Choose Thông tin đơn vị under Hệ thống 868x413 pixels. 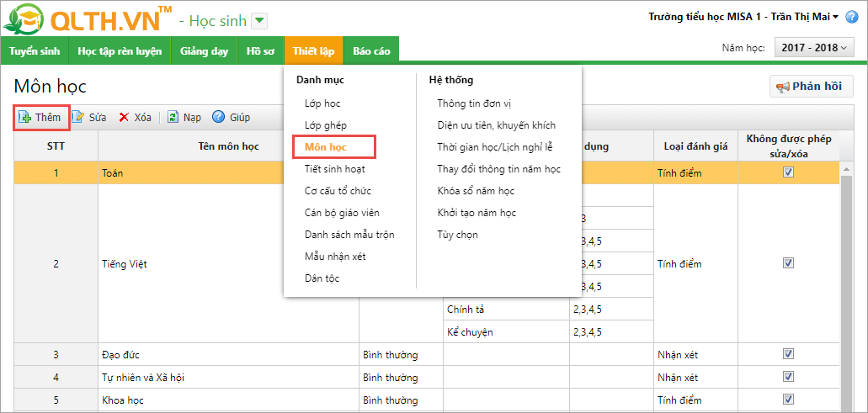[x=474, y=103]
